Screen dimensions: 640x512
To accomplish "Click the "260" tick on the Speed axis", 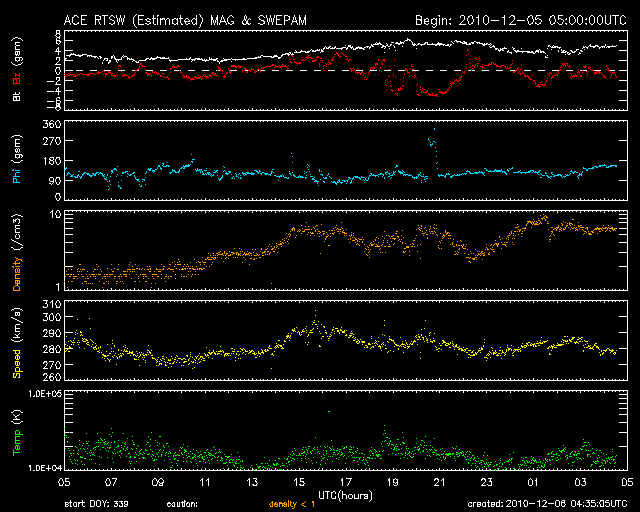I will (52, 377).
